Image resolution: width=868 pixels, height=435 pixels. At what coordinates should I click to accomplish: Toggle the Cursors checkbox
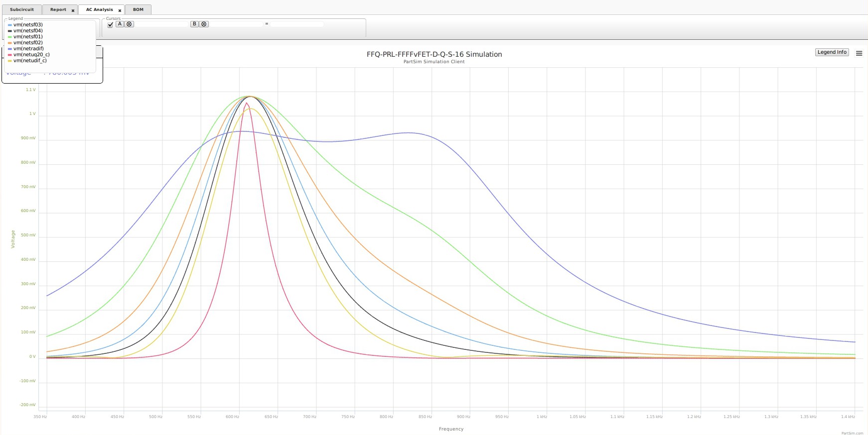pos(110,24)
